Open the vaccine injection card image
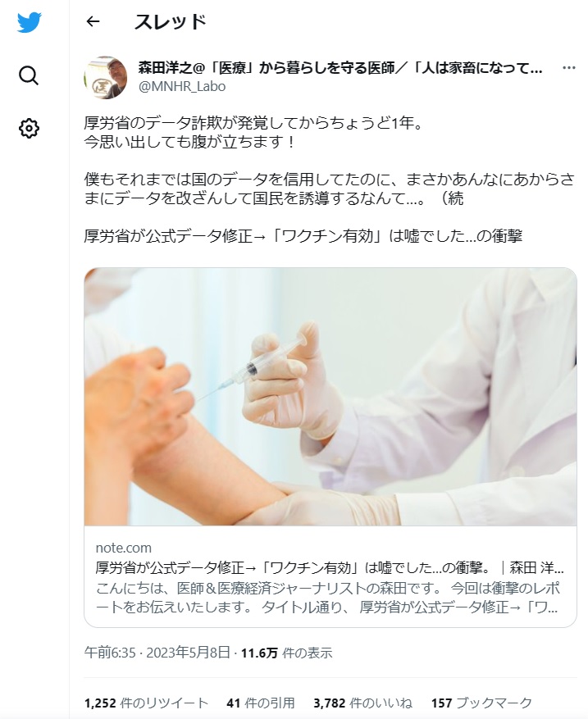The width and height of the screenshot is (588, 719). (330, 397)
